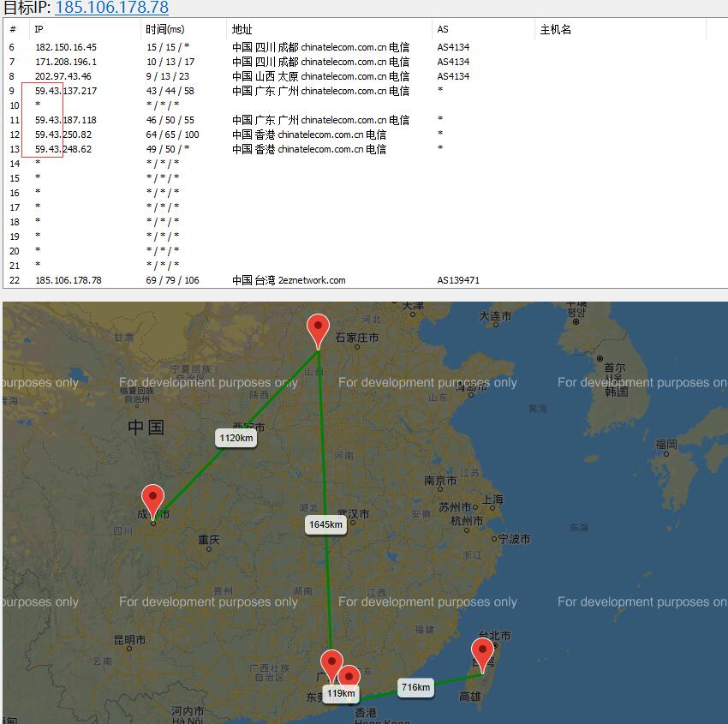Click the AS column header
This screenshot has width=728, height=724.
(443, 29)
